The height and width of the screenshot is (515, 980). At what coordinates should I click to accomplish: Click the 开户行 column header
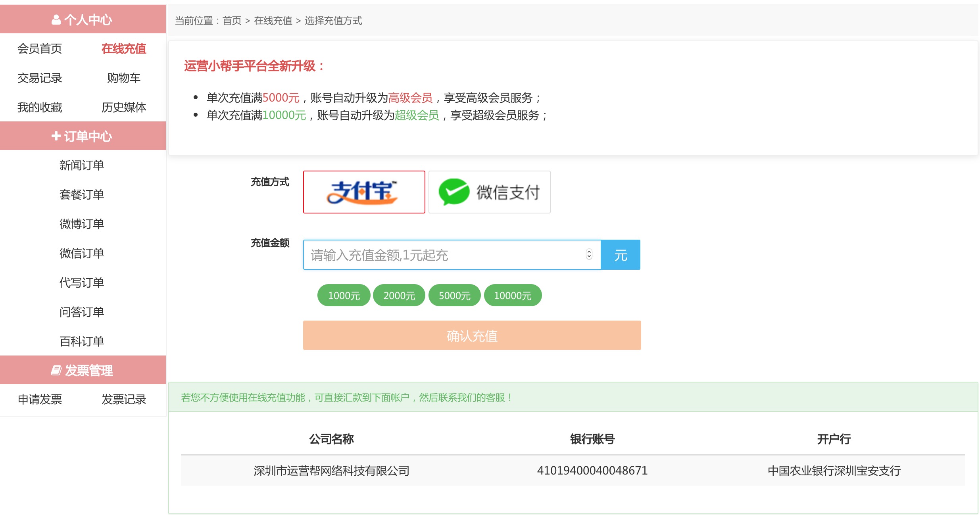[834, 439]
